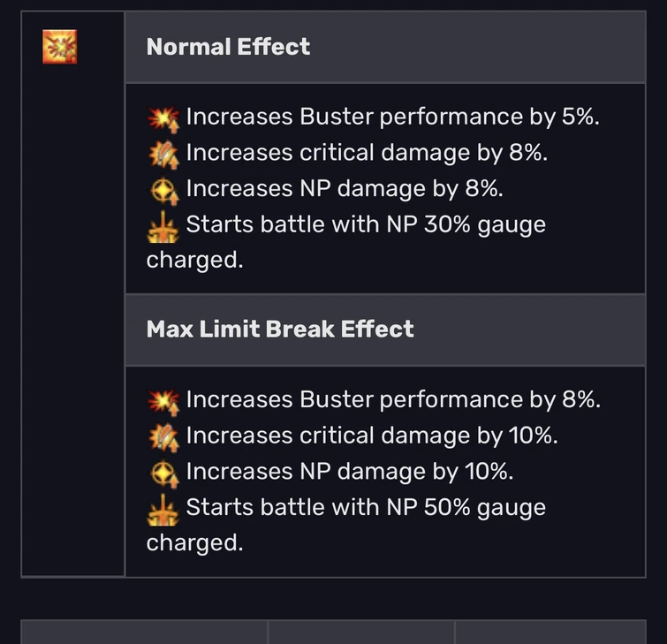This screenshot has width=667, height=644.
Task: Click text 'Increases NP damage by 8%'
Action: tap(345, 189)
